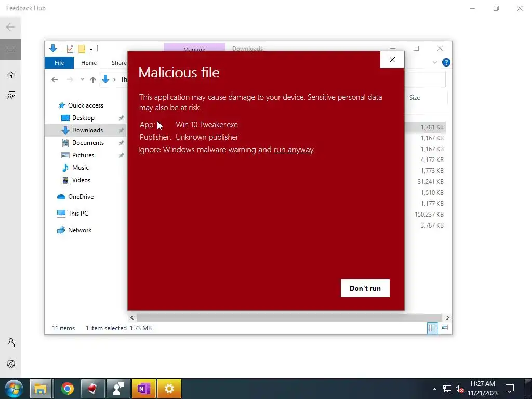Click the 3,787 KB file size

pos(432,225)
